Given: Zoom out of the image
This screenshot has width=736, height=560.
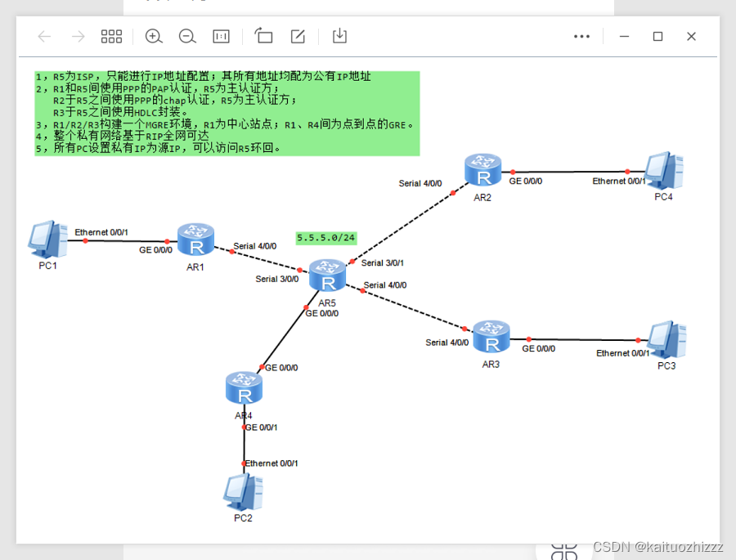Looking at the screenshot, I should pyautogui.click(x=187, y=36).
